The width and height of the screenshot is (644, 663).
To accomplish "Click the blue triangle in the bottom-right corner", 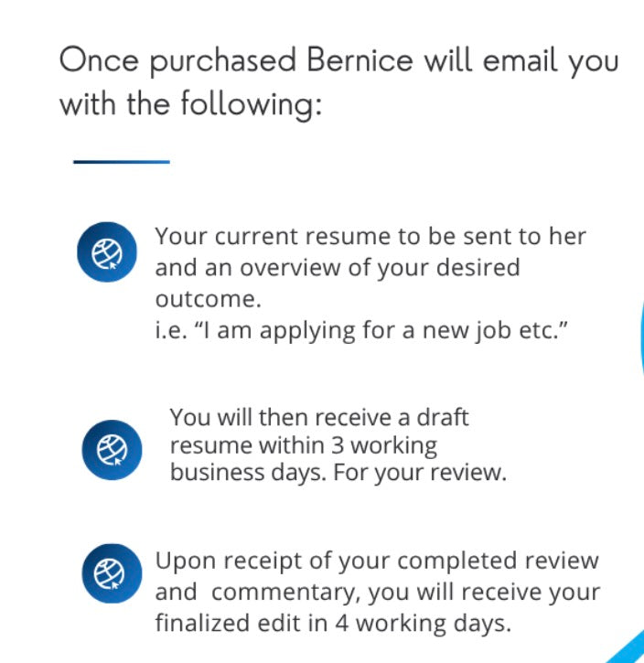I will pyautogui.click(x=630, y=650).
